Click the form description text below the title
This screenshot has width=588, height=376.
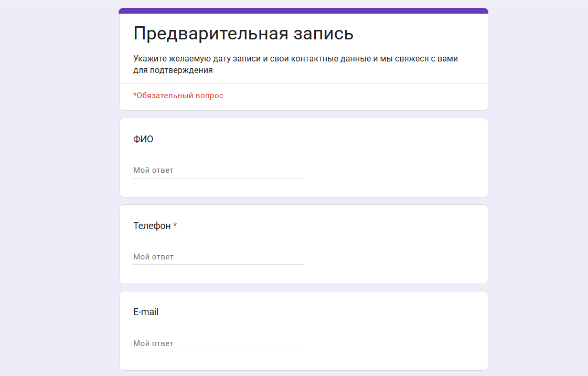point(295,59)
